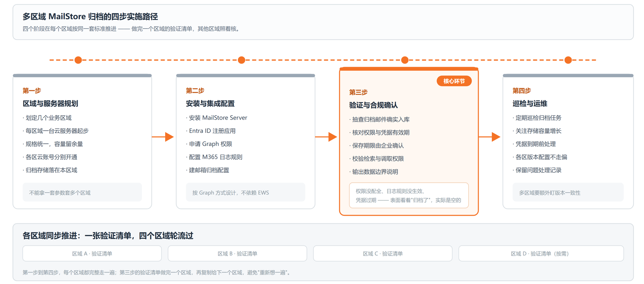Click the 区域与服务器规划 heading
Image resolution: width=644 pixels, height=284 pixels.
coord(50,103)
